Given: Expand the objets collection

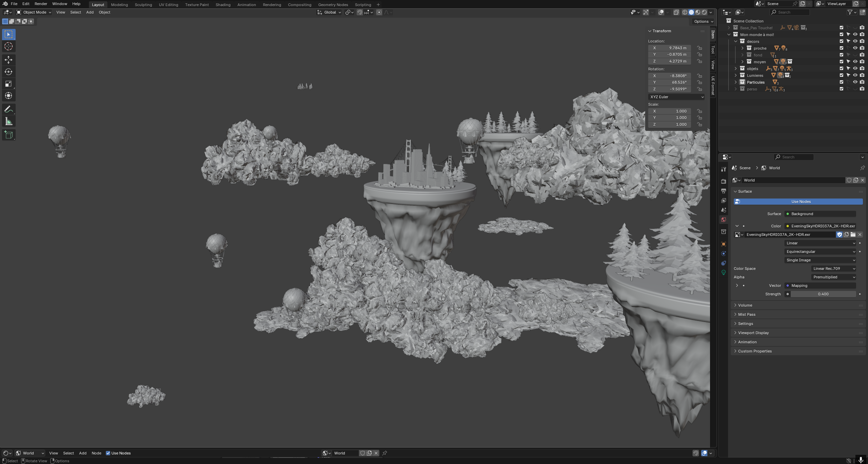Looking at the screenshot, I should (x=736, y=69).
